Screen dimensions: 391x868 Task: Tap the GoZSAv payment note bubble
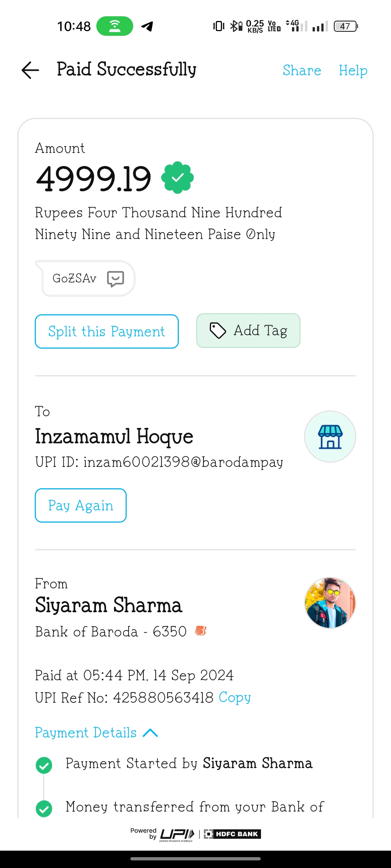click(x=75, y=278)
